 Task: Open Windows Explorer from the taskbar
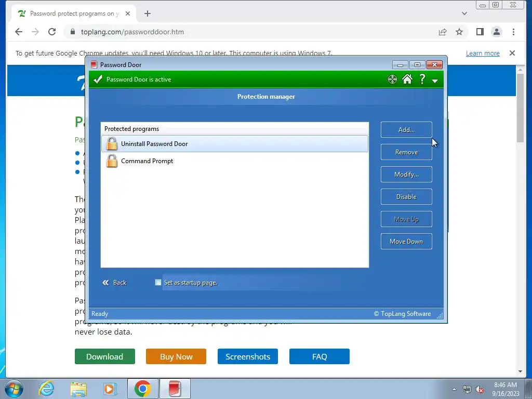click(x=78, y=389)
